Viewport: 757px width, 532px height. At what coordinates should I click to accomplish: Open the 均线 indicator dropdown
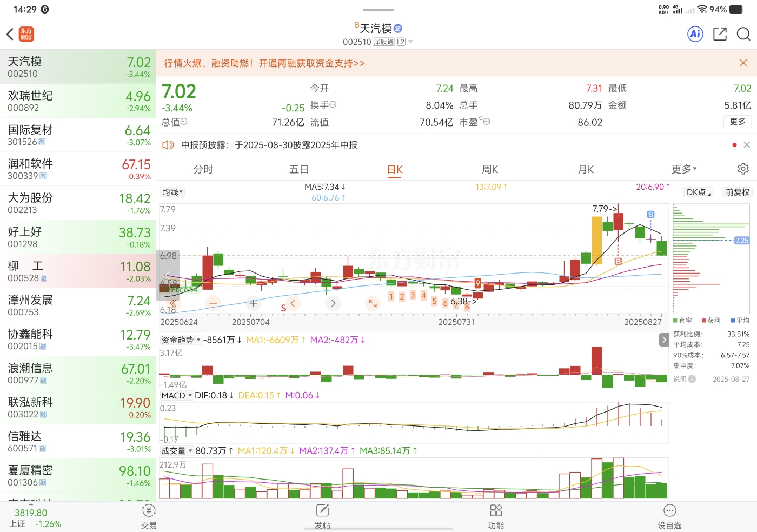pos(172,192)
